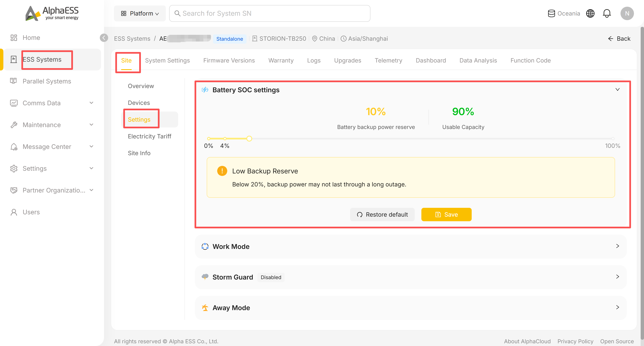This screenshot has height=346, width=644.
Task: Click the Maintenance wrench icon
Action: tap(14, 125)
